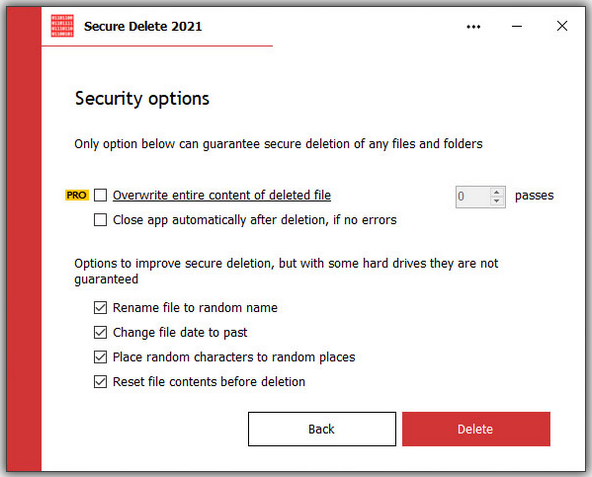Click the 'Security options' heading
The width and height of the screenshot is (592, 477).
tap(142, 99)
